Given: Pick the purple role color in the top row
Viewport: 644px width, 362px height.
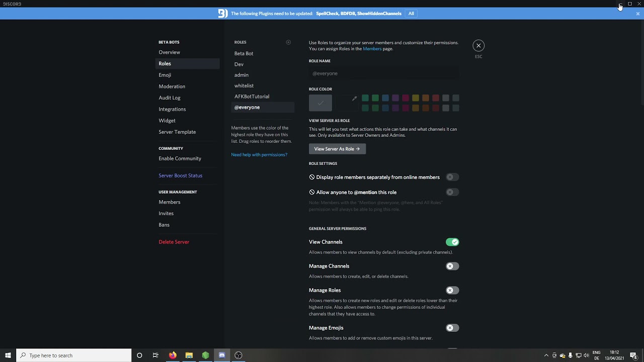Looking at the screenshot, I should pyautogui.click(x=395, y=98).
